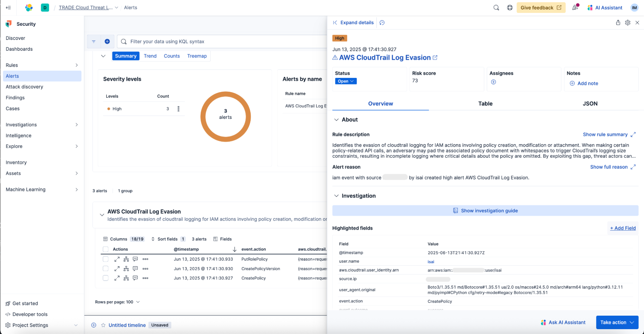Click analyze event icon for PutRolePolicy row
This screenshot has width=644, height=334.
click(x=126, y=259)
